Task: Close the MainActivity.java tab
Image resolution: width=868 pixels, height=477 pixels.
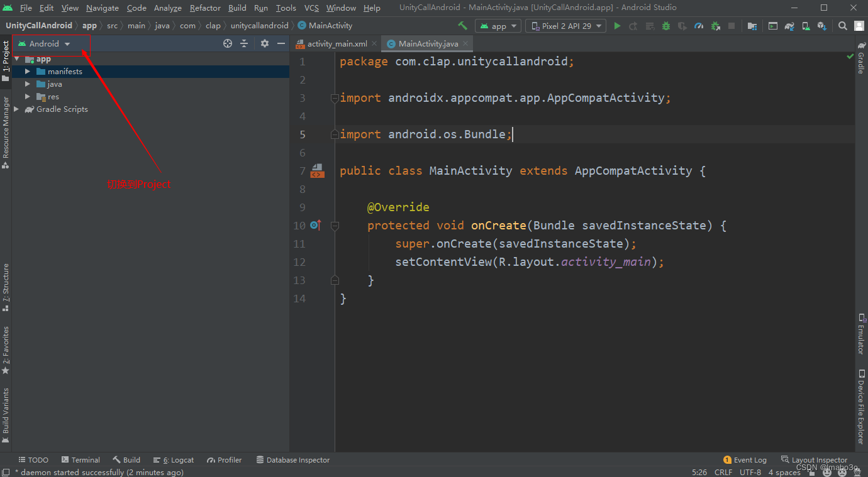Action: [x=465, y=43]
